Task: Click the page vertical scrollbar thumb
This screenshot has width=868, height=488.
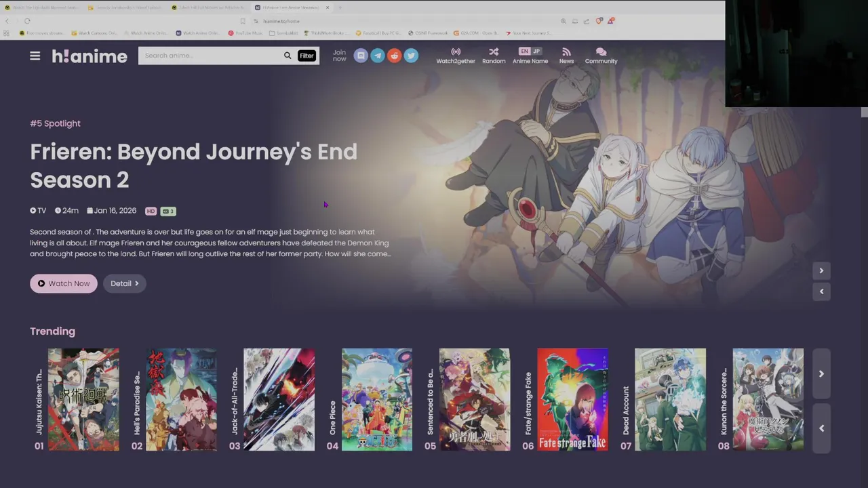Action: click(864, 112)
